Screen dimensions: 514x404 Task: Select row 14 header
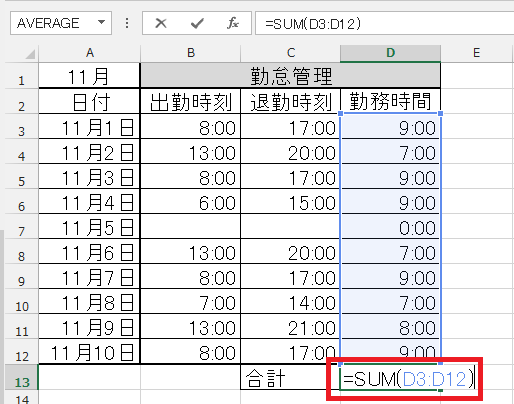pos(22,397)
